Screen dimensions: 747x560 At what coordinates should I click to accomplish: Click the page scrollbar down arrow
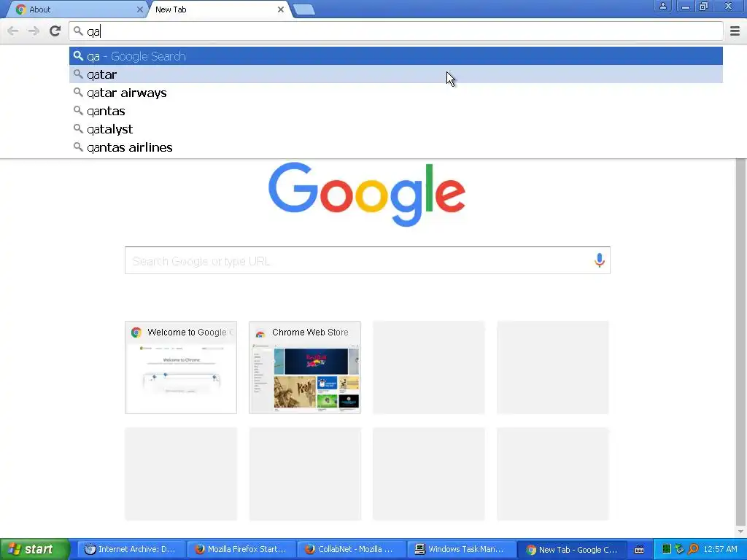741,532
